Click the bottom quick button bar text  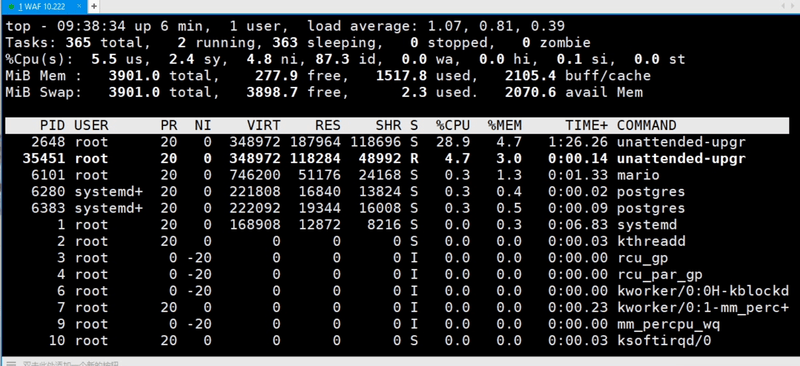click(x=71, y=363)
